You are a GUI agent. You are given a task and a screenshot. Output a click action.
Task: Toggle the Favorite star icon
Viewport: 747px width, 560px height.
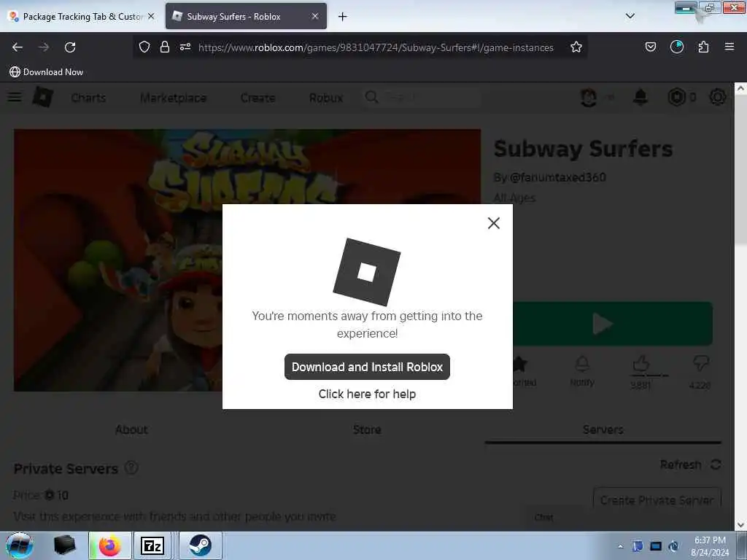coord(520,365)
